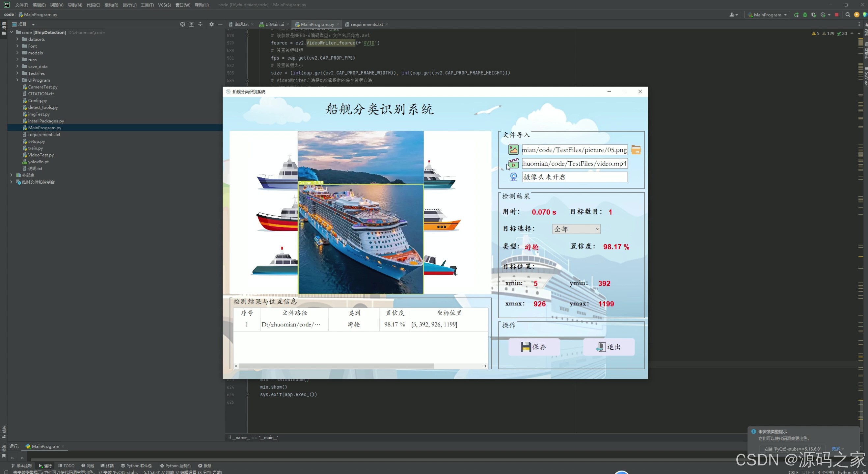
Task: Click the 游轮 cell in results table
Action: 354,325
